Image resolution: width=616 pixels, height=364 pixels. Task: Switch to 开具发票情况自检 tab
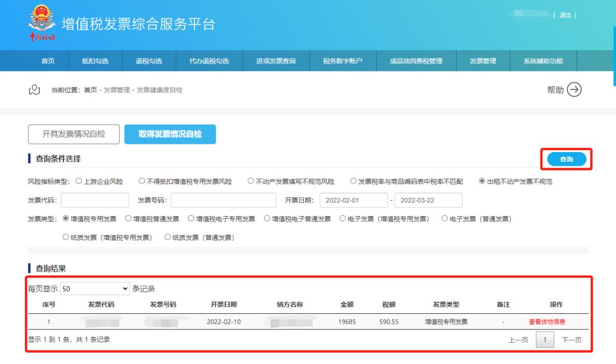(x=74, y=134)
